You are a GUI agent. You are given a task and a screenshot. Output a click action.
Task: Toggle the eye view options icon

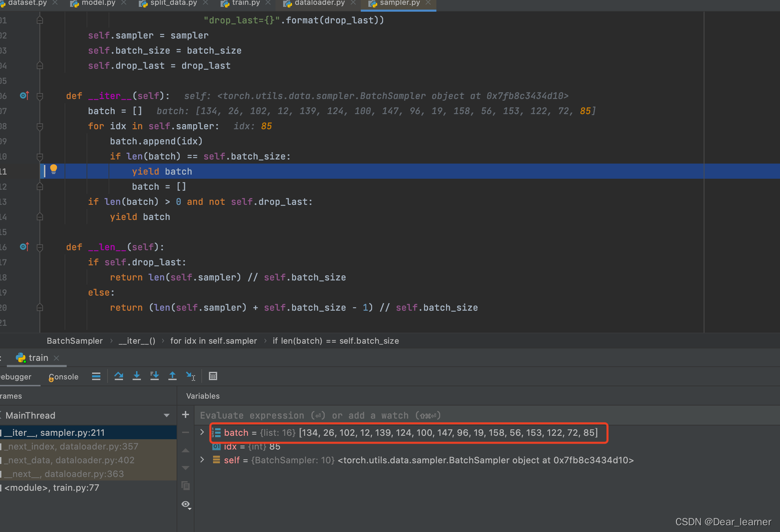click(x=186, y=504)
